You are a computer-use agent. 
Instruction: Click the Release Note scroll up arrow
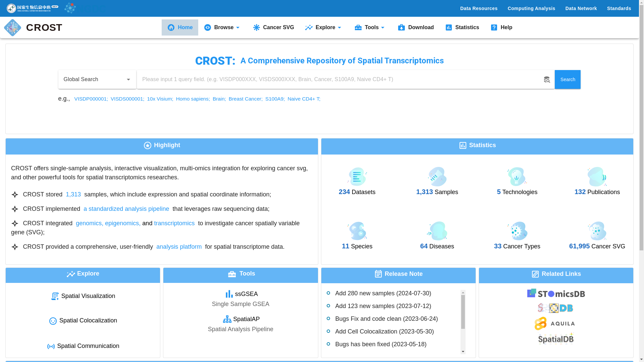click(463, 293)
